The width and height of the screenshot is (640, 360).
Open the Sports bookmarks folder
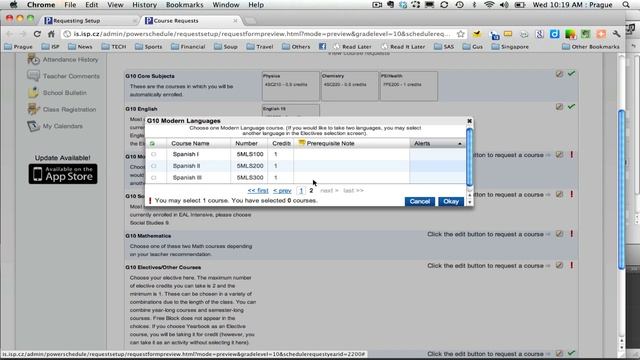point(149,47)
